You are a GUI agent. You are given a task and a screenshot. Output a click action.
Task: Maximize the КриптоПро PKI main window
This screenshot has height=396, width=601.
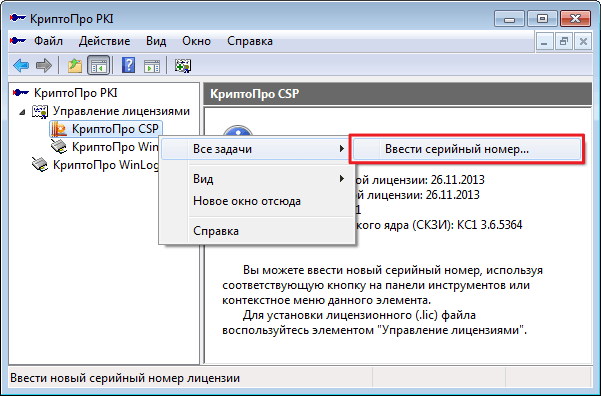click(542, 18)
